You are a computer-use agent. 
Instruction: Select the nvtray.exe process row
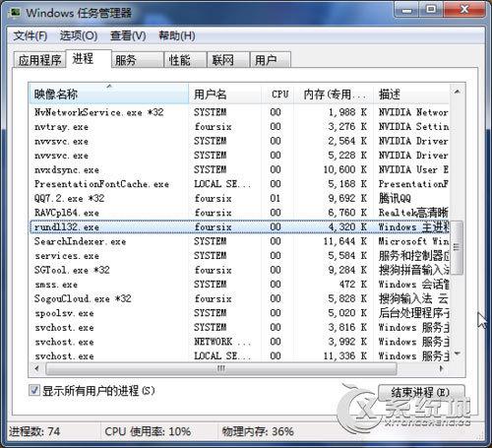(239, 127)
